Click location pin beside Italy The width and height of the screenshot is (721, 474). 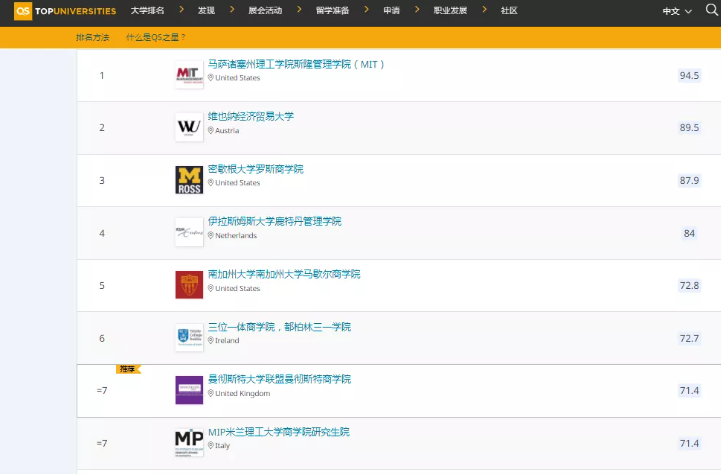(211, 445)
